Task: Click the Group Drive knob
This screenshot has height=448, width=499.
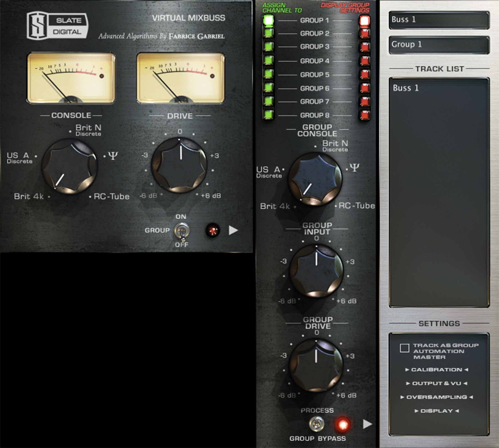Action: click(x=316, y=365)
